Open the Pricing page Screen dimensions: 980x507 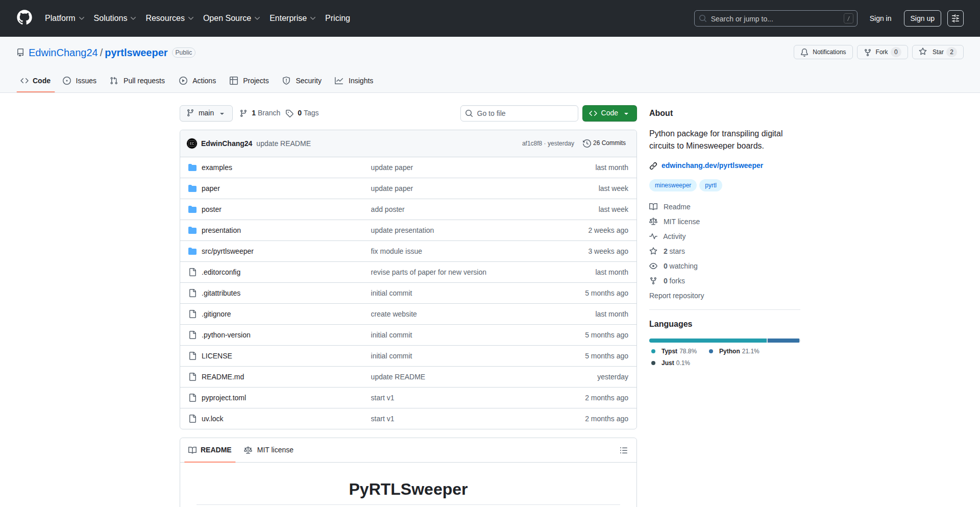(x=337, y=18)
